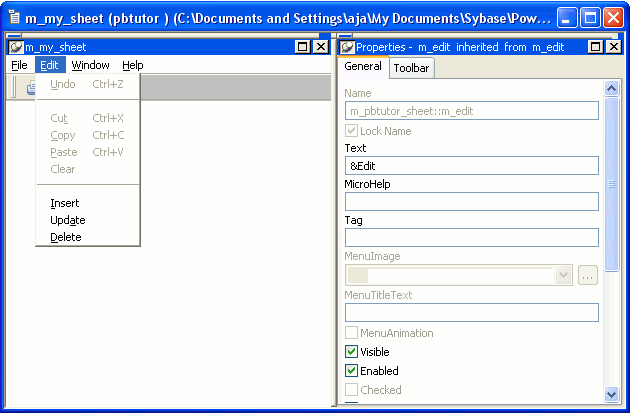Click the Tag input field

472,237
